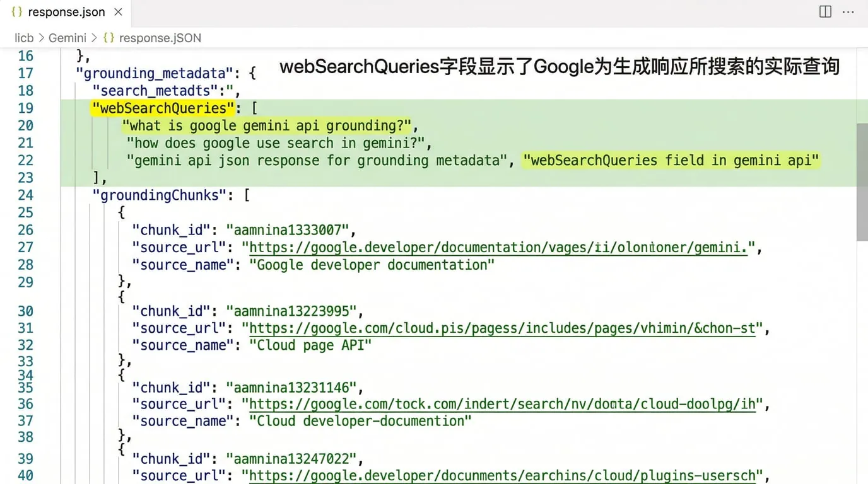This screenshot has height=484, width=868.
Task: Open the google.developer documentation URL on line 27
Action: 498,248
